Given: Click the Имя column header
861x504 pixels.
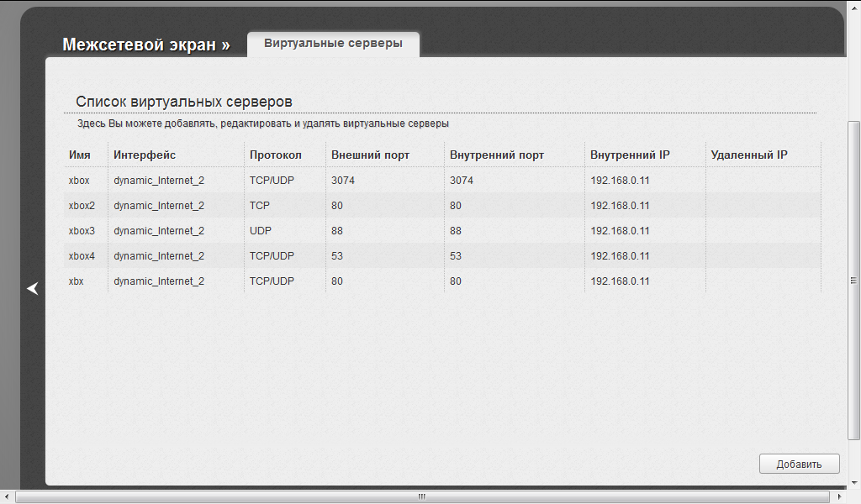Looking at the screenshot, I should 80,155.
